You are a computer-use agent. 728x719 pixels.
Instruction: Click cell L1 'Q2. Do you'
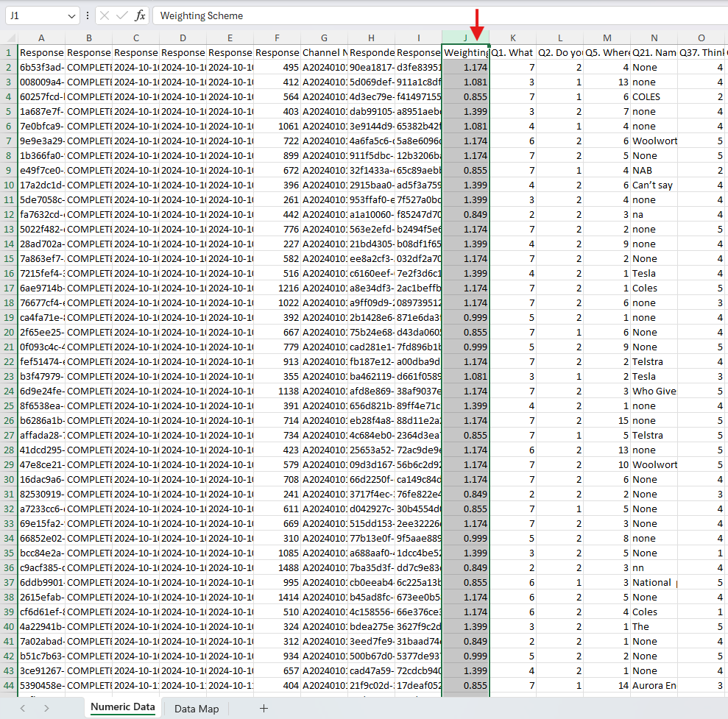click(559, 53)
